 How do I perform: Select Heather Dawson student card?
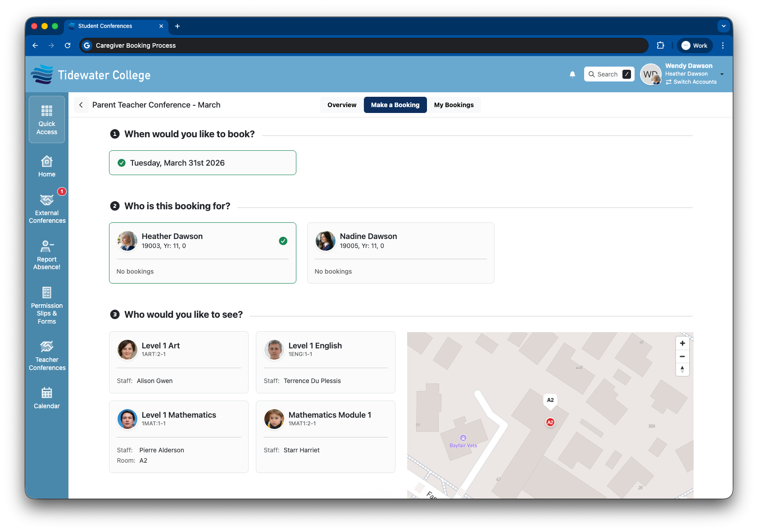pyautogui.click(x=202, y=252)
